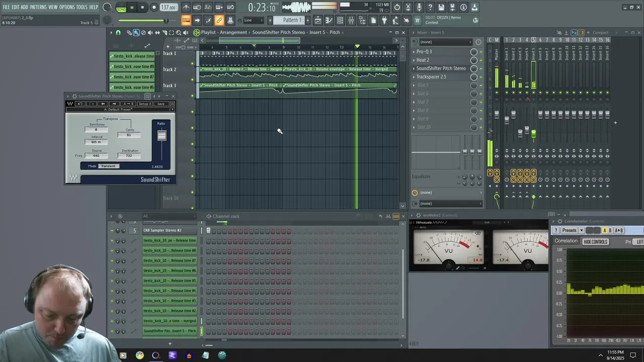
Task: Mute playlist Track 3
Action: coord(192,96)
